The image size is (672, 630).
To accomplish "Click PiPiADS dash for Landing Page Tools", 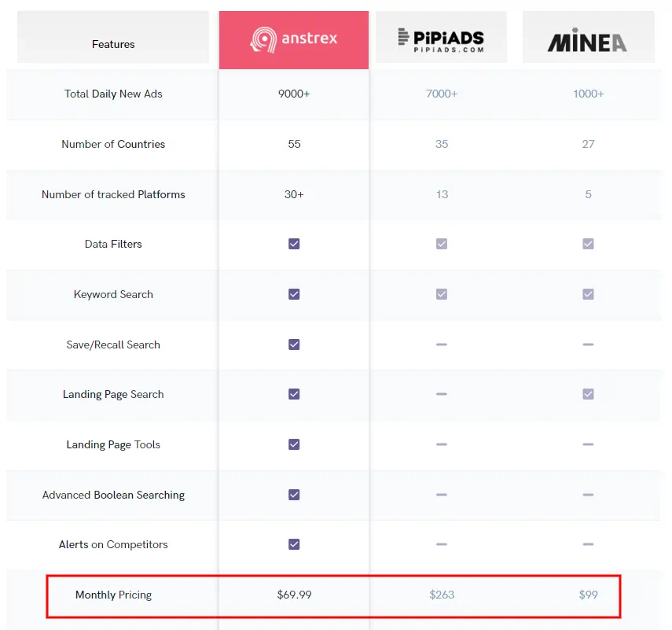I will [x=442, y=444].
